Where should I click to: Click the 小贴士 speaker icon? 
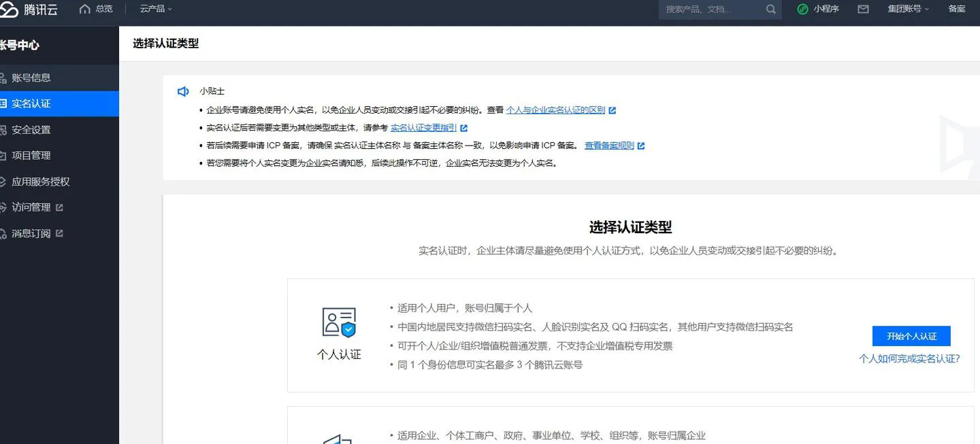[183, 91]
